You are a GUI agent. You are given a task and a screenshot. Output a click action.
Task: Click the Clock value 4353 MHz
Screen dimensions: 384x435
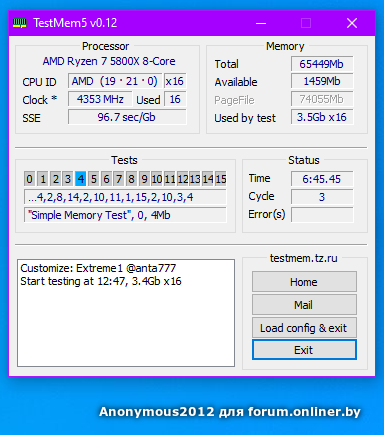100,99
